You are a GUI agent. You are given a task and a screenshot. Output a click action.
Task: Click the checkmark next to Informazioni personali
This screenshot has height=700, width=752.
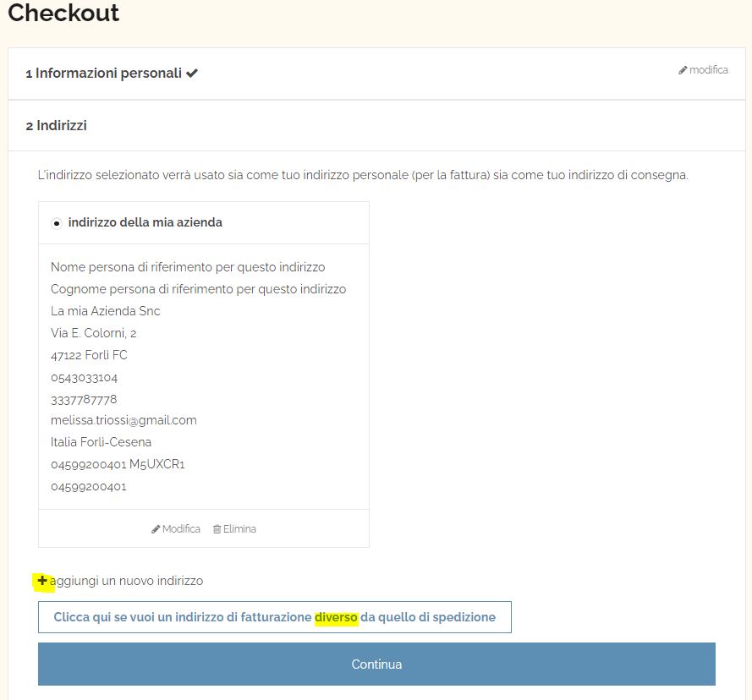(192, 74)
